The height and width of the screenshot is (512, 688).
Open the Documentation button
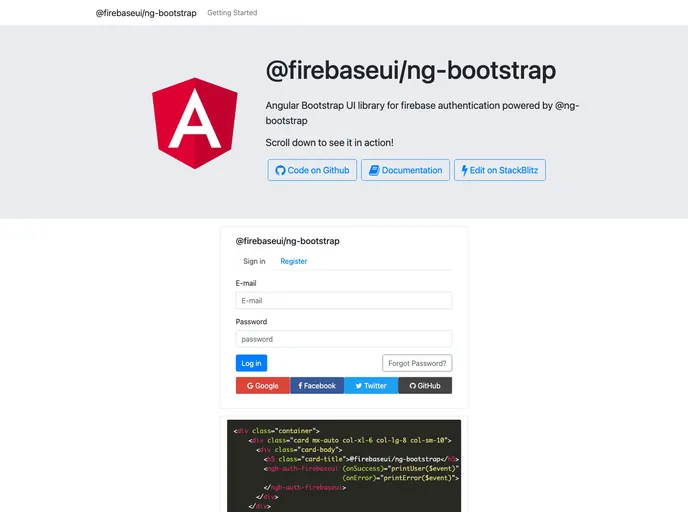click(x=405, y=170)
